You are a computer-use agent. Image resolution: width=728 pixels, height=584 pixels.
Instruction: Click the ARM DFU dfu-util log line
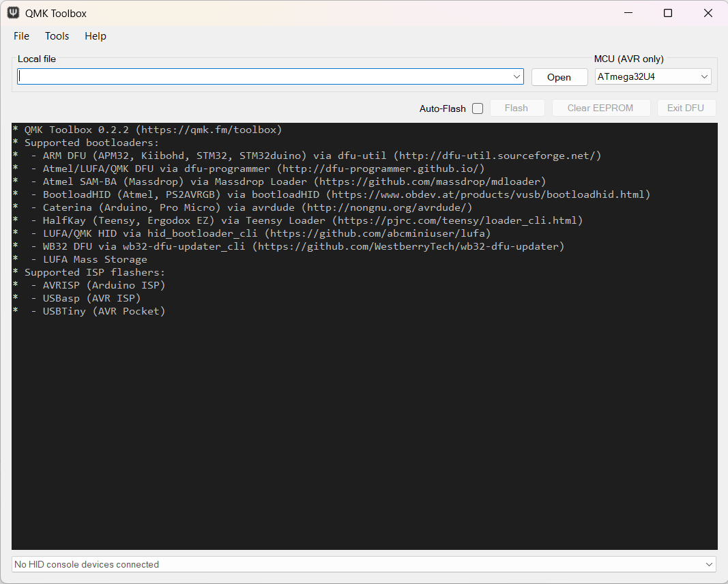click(307, 156)
